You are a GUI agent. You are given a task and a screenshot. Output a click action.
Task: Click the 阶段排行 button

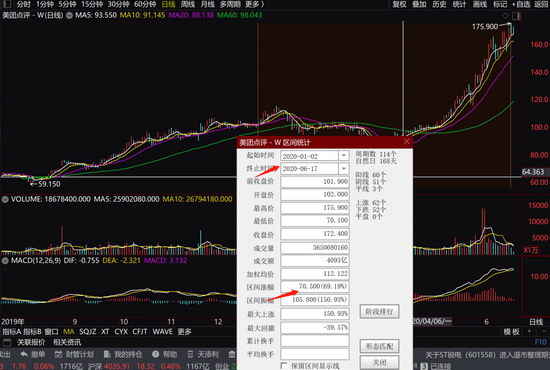point(379,311)
